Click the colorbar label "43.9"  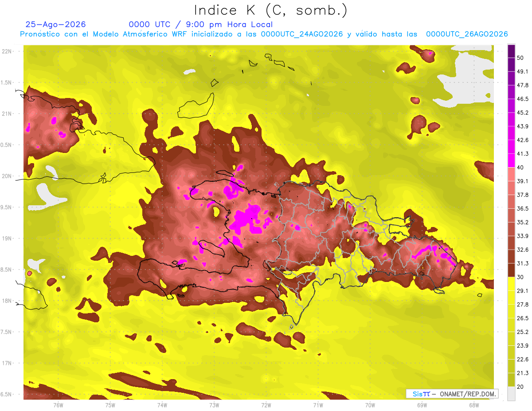click(523, 126)
